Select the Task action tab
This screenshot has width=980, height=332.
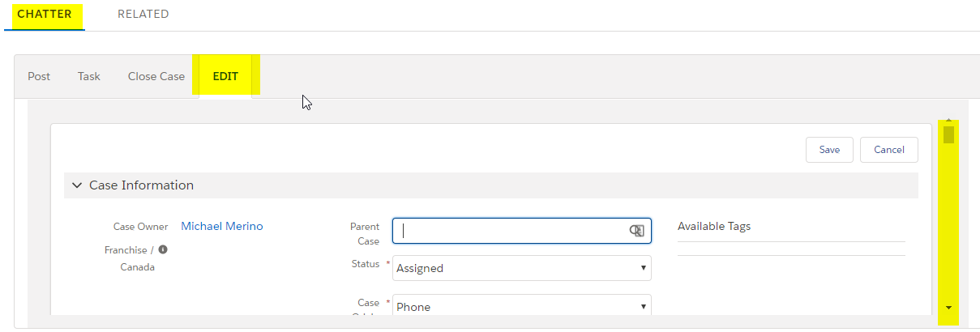(89, 76)
